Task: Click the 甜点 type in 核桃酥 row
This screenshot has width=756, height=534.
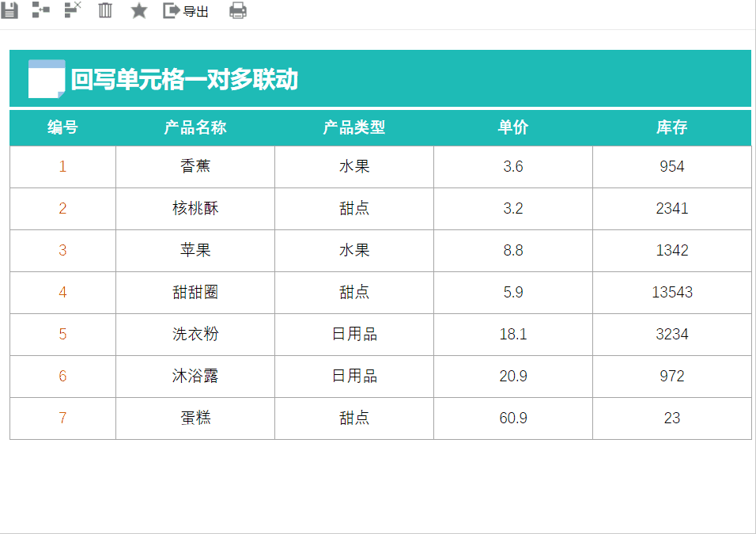Action: (354, 209)
